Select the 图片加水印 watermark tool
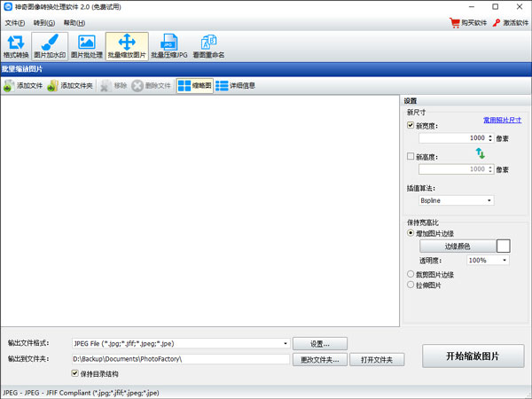Image resolution: width=532 pixels, height=399 pixels. tap(50, 46)
